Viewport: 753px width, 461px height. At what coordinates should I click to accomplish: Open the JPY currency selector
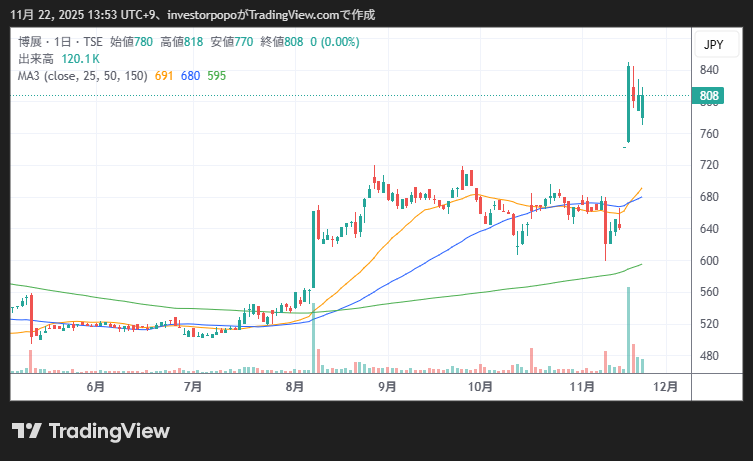click(x=713, y=45)
